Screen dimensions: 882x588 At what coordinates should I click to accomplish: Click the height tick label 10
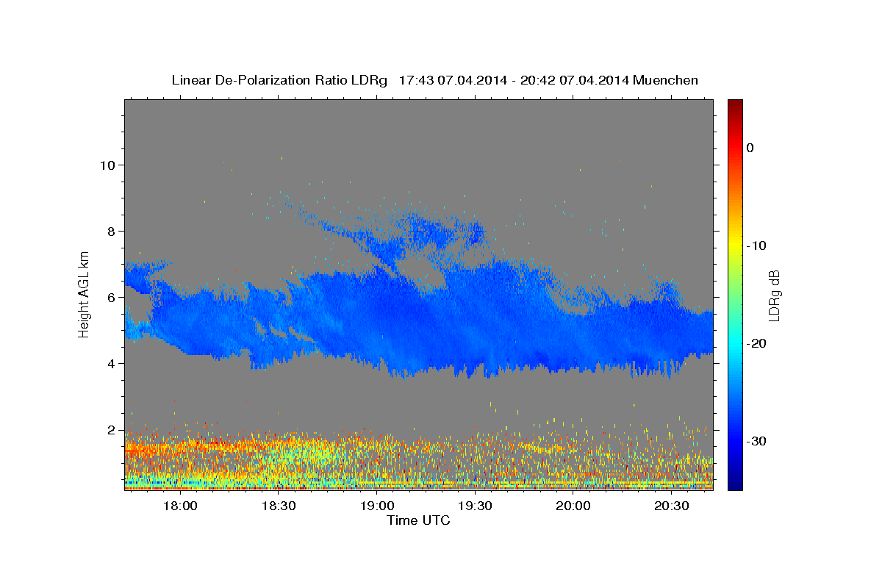pyautogui.click(x=109, y=165)
